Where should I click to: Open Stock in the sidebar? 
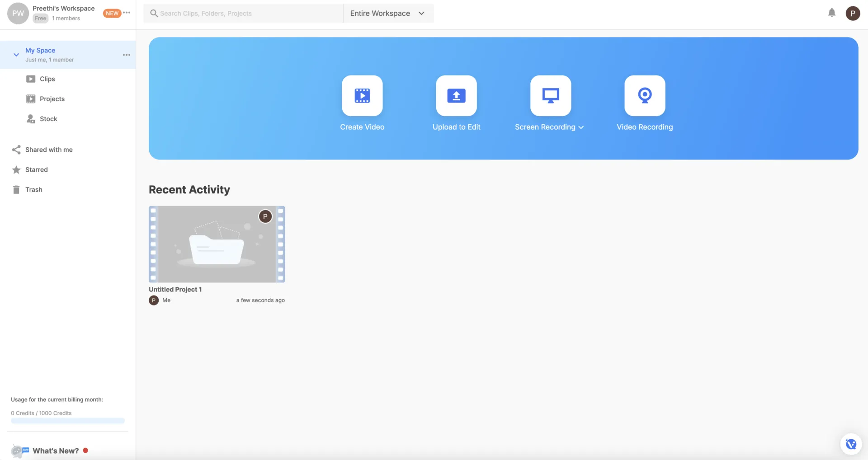(x=48, y=118)
